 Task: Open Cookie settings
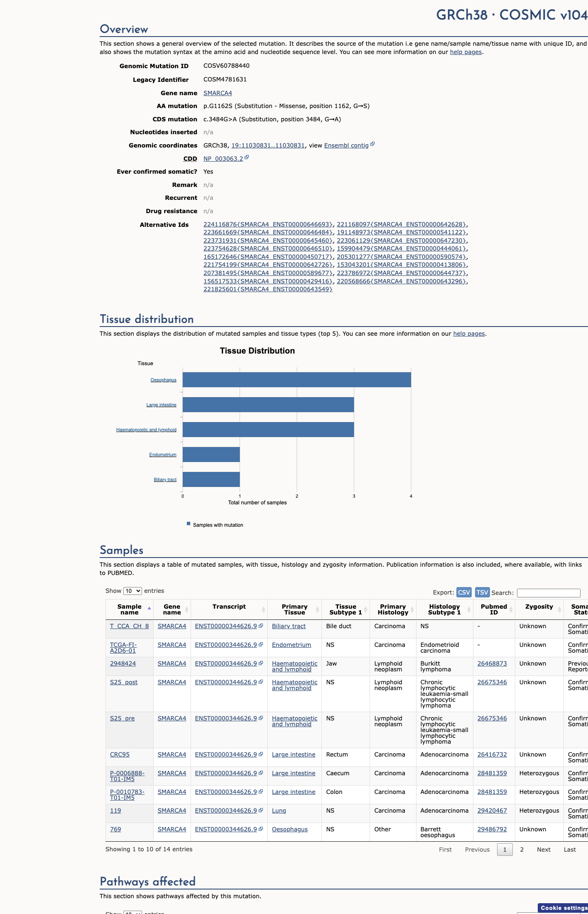click(x=563, y=908)
